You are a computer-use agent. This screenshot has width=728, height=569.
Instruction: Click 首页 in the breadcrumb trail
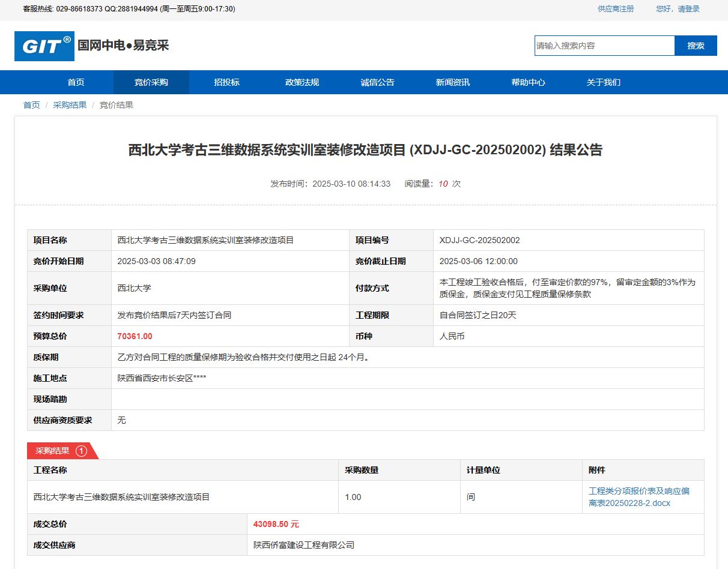[x=31, y=105]
